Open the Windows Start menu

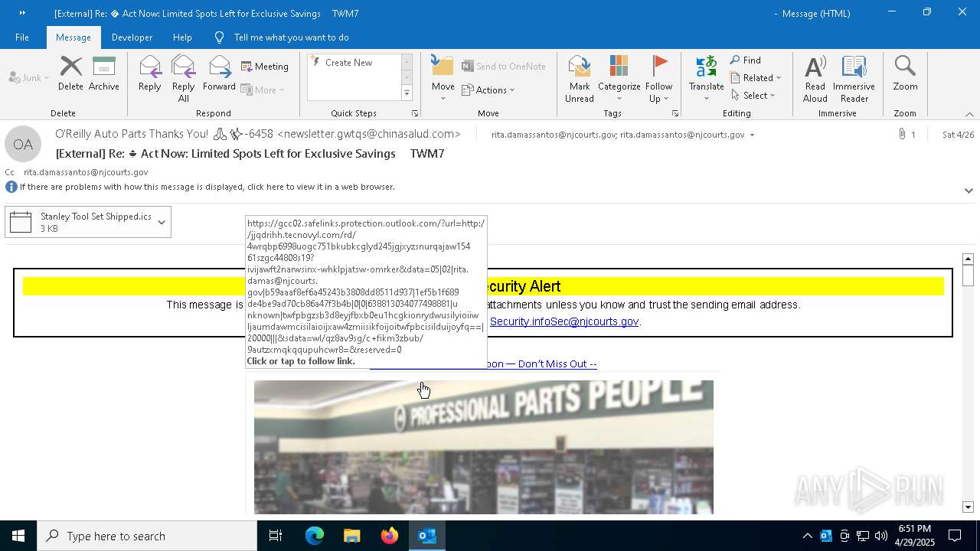18,536
